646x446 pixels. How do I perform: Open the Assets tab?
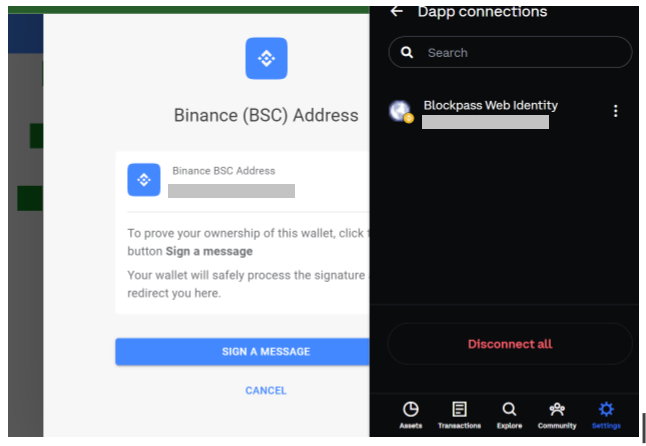410,415
